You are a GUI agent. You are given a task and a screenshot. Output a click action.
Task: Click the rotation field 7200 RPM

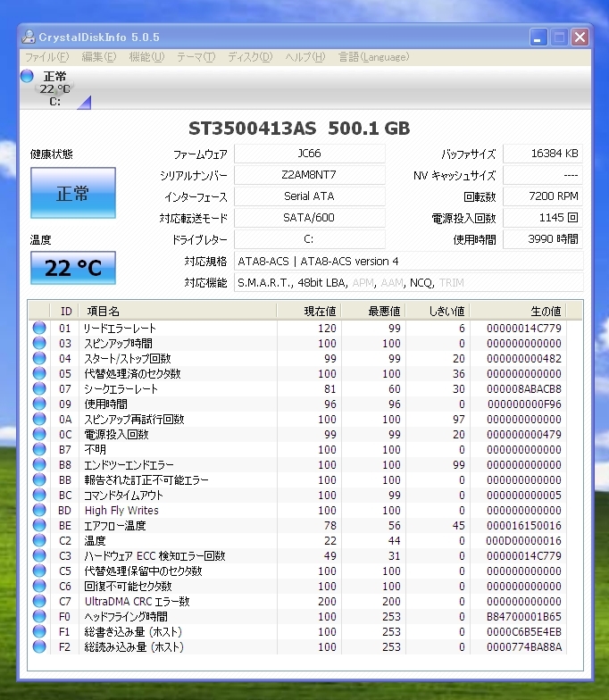point(543,196)
